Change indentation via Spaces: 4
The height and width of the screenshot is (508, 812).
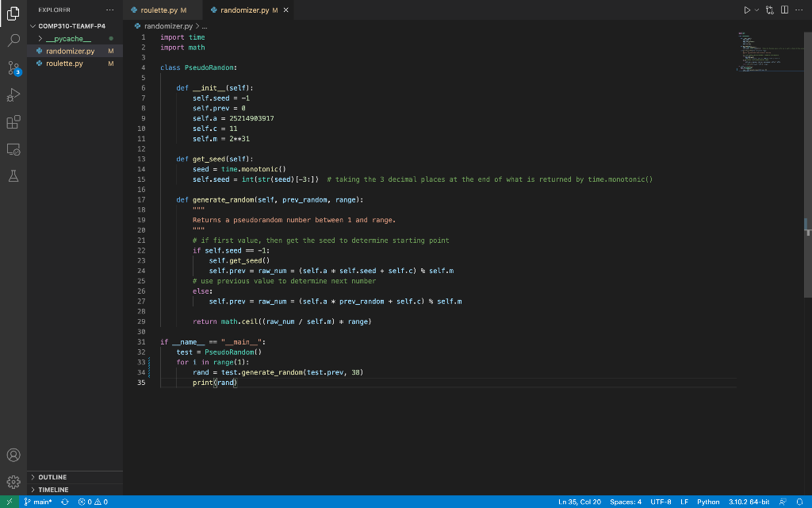point(626,502)
